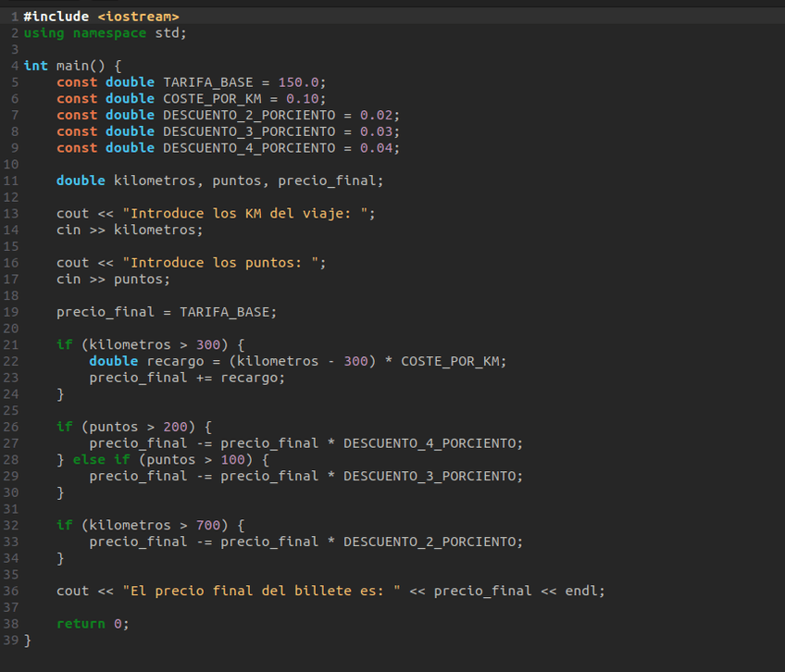This screenshot has height=672, width=785.
Task: Click the 150.0 value of TARIFA_BASE
Action: pos(298,82)
